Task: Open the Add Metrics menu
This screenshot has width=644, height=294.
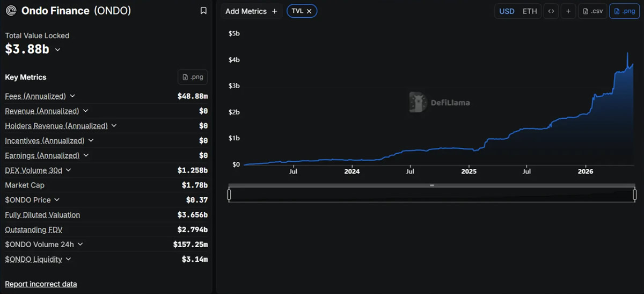Action: pos(251,11)
